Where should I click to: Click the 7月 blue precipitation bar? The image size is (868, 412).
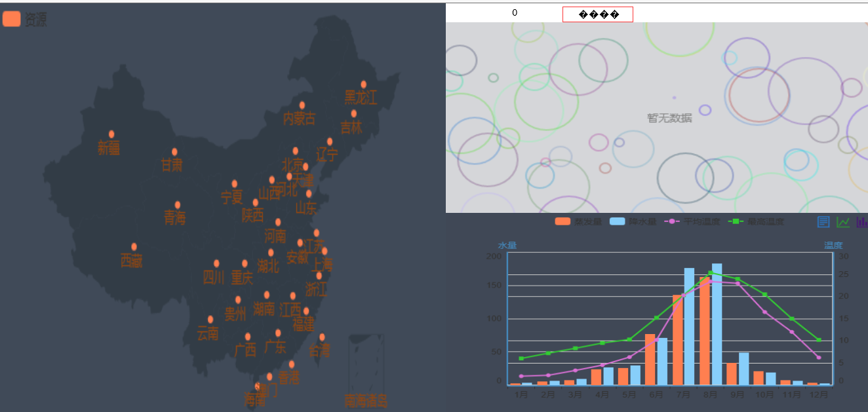(x=690, y=326)
